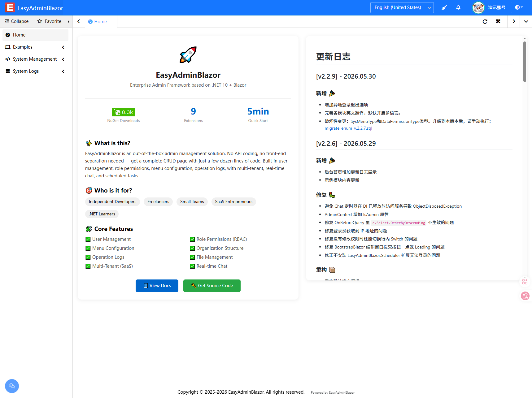Open View Docs
532x398 pixels.
point(157,286)
